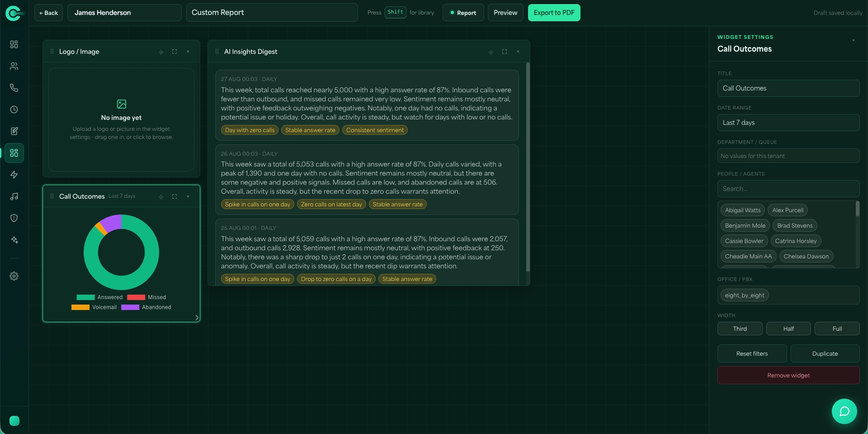Remove the Logo / Image widget with its x
868x434 pixels.
click(x=188, y=52)
